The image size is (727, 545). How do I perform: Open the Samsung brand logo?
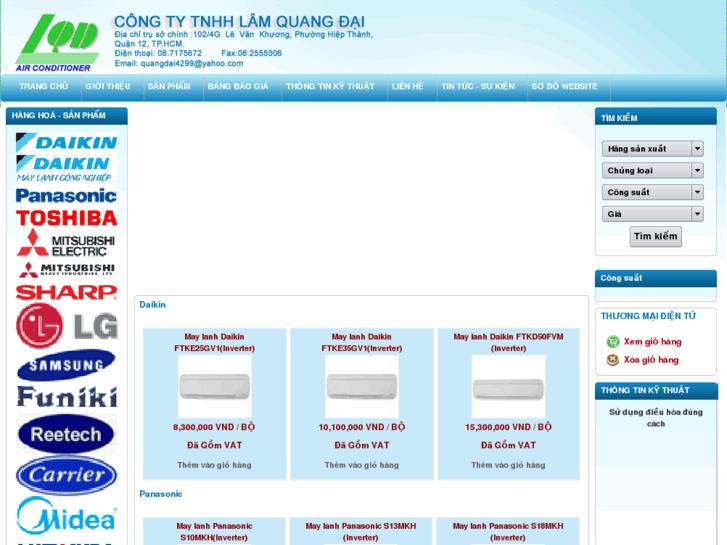pyautogui.click(x=66, y=365)
